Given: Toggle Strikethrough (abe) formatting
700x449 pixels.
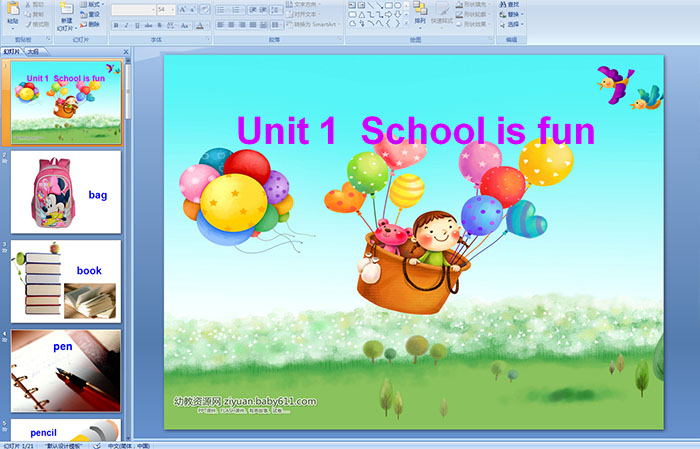Looking at the screenshot, I should [x=148, y=25].
